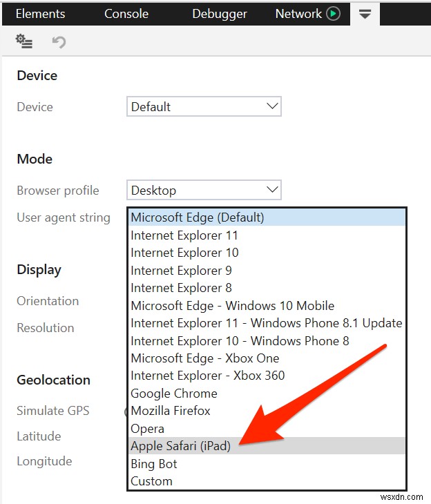Choose Internet Explorer 10 from list
Screen dimensions: 431x504
(x=267, y=253)
